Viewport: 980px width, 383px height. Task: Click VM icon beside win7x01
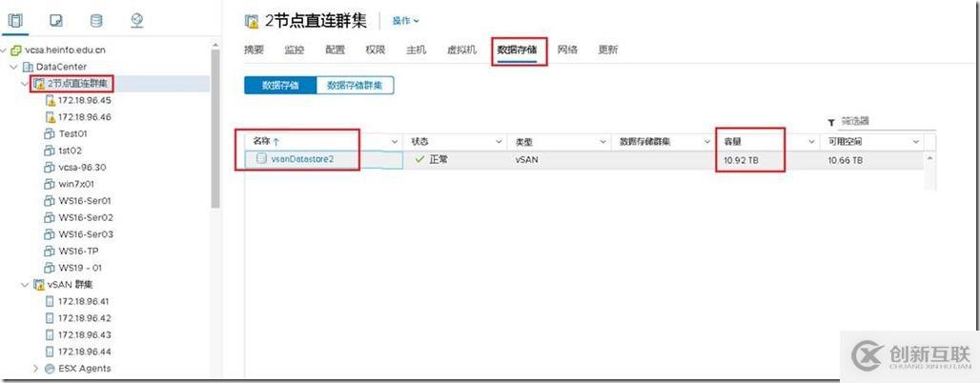click(x=51, y=184)
